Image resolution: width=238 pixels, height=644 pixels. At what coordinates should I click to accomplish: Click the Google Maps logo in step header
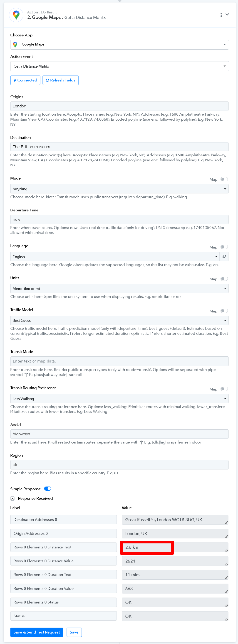click(16, 15)
